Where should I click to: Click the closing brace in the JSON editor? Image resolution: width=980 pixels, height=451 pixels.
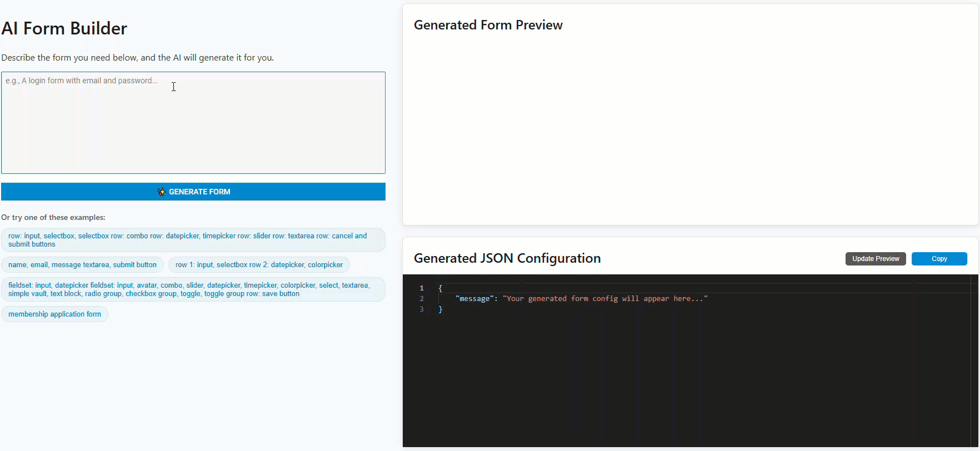click(441, 309)
